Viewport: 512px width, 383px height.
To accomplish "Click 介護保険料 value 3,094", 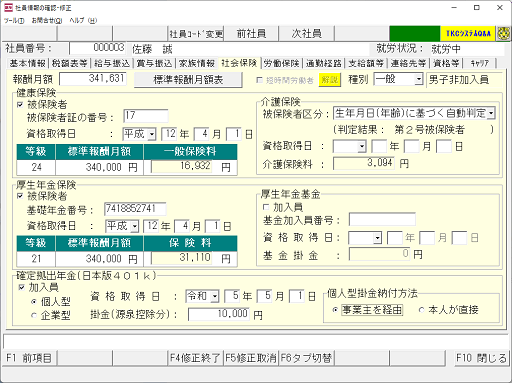I will (x=364, y=163).
